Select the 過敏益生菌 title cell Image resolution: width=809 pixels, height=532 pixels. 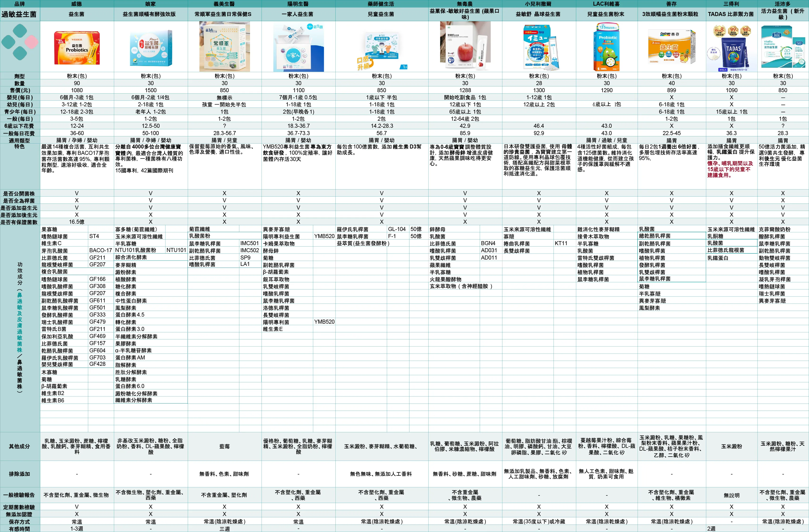(20, 14)
